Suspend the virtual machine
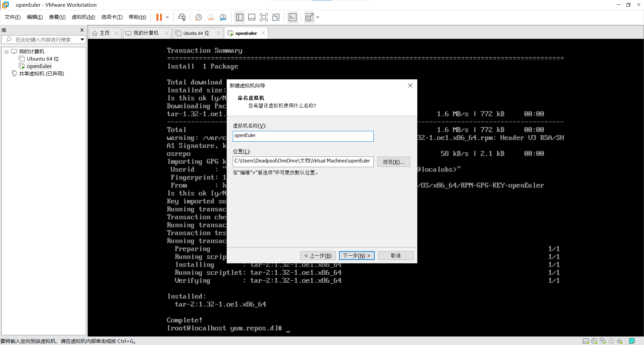The image size is (644, 345). coord(159,17)
